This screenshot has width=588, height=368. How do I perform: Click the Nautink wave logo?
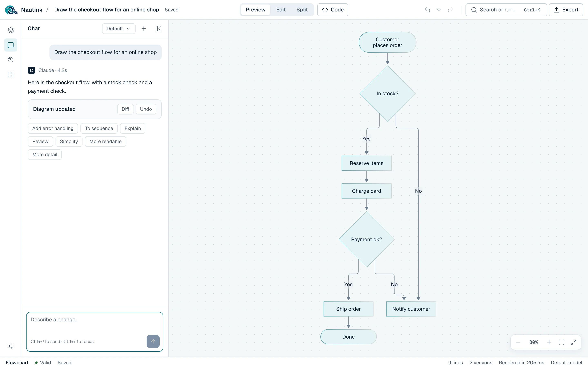tap(11, 10)
